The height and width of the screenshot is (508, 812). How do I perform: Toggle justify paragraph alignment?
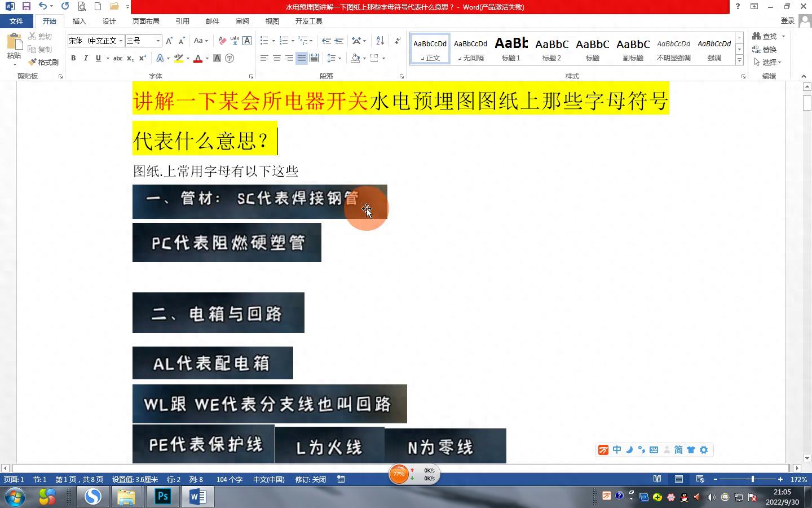pyautogui.click(x=302, y=58)
